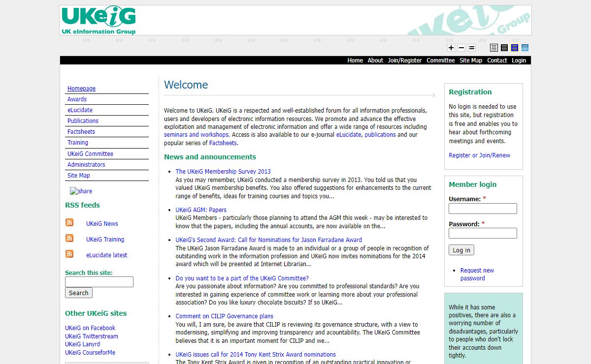This screenshot has height=364, width=591.
Task: Visit UKeiG Twitterstream
Action: coord(92,336)
